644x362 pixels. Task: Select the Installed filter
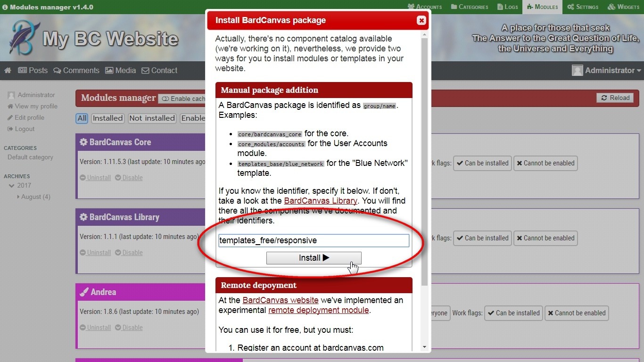coord(107,118)
